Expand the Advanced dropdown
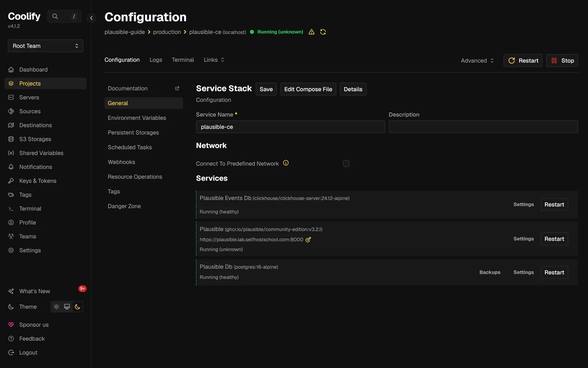Image resolution: width=588 pixels, height=368 pixels. (x=477, y=61)
